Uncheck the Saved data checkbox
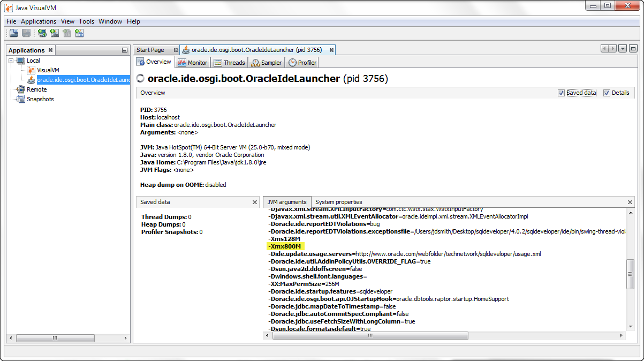 point(561,93)
